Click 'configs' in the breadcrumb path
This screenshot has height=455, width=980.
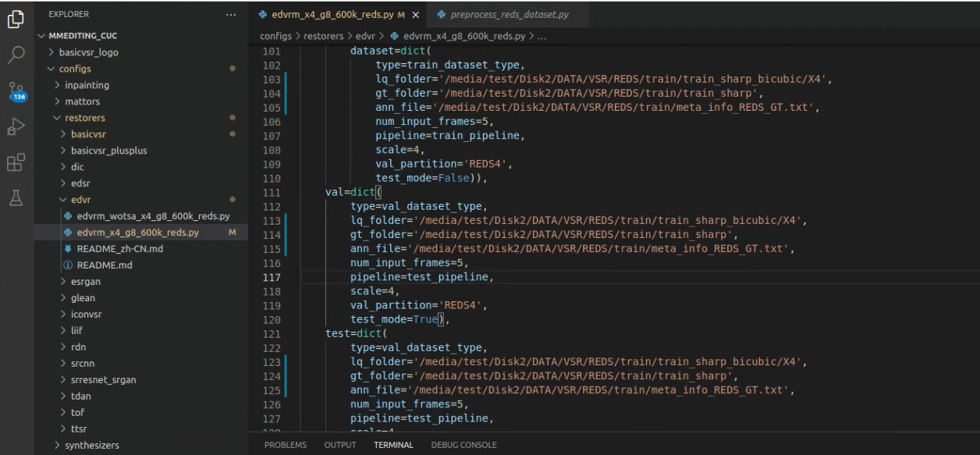point(275,36)
